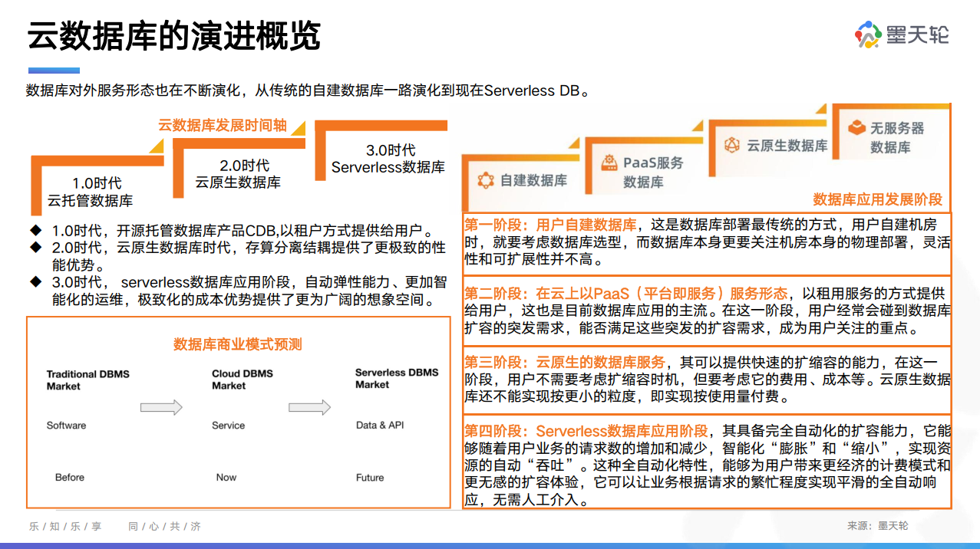Click the arrow between Cloud and Serverless DBMS

click(309, 407)
